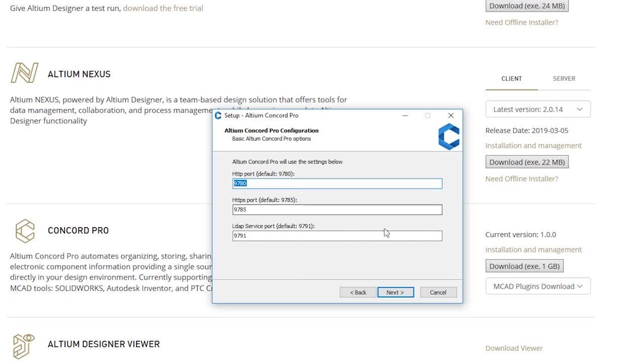Focus the Https port input field
Viewport: 644px width, 362px height.
pyautogui.click(x=337, y=210)
